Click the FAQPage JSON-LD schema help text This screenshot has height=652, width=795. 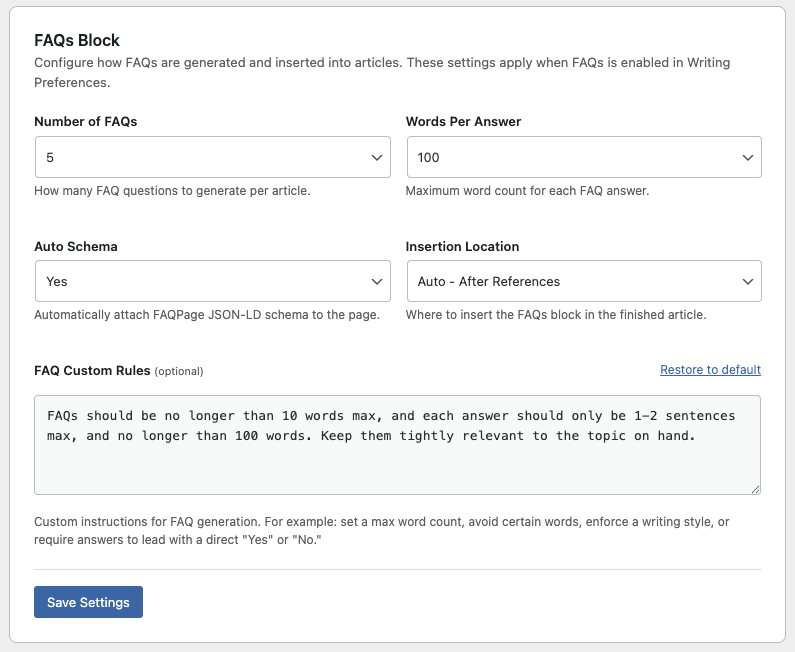(x=207, y=315)
